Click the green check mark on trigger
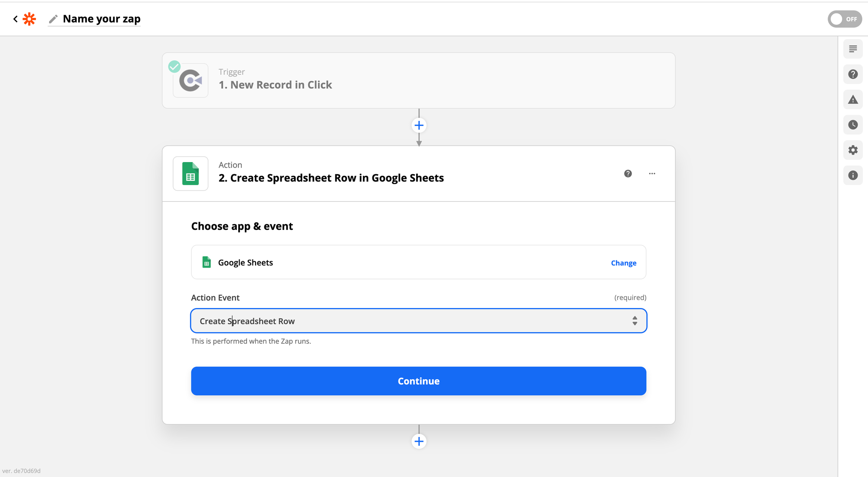 point(174,66)
